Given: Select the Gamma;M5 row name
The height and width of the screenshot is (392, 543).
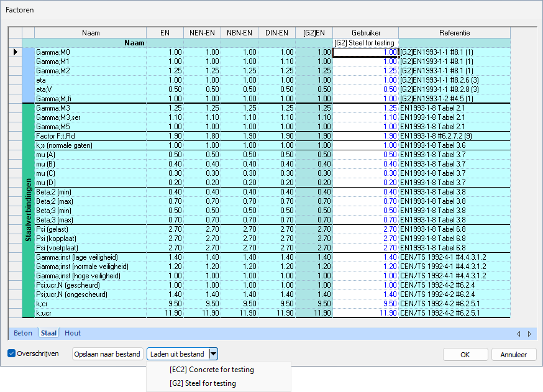Looking at the screenshot, I should point(53,127).
